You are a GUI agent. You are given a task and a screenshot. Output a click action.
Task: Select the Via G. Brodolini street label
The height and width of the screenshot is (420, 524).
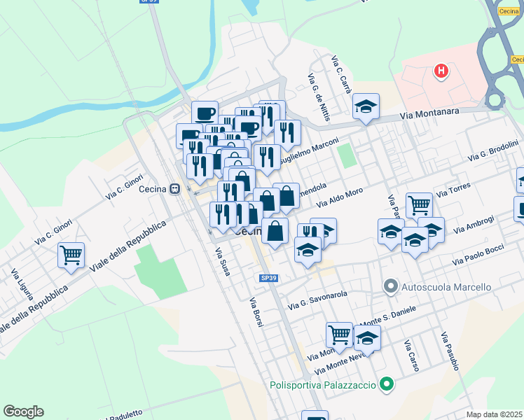coord(493,150)
